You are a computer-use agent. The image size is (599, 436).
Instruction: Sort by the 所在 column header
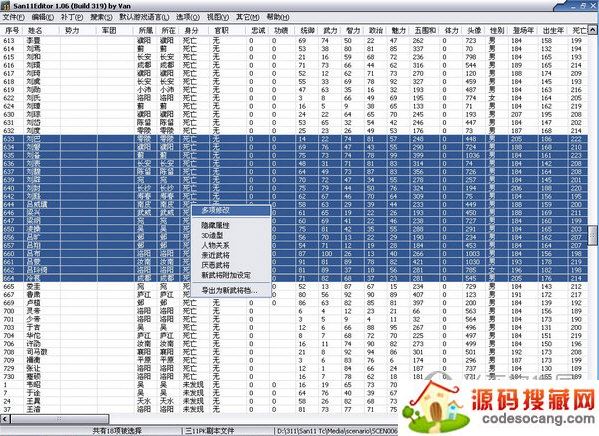[168, 30]
